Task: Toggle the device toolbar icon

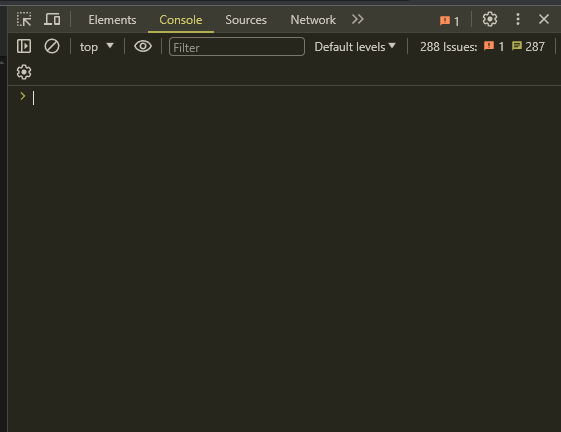Action: click(x=52, y=19)
